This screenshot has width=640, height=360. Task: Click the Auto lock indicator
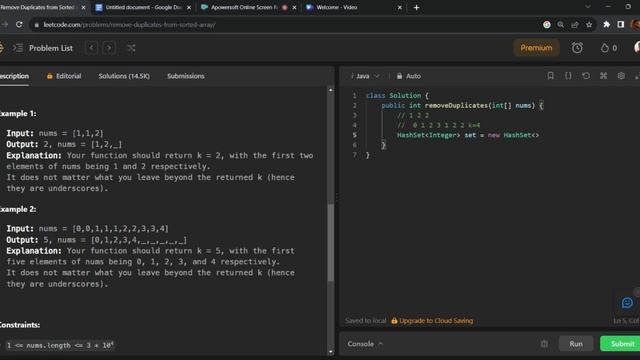(x=409, y=76)
